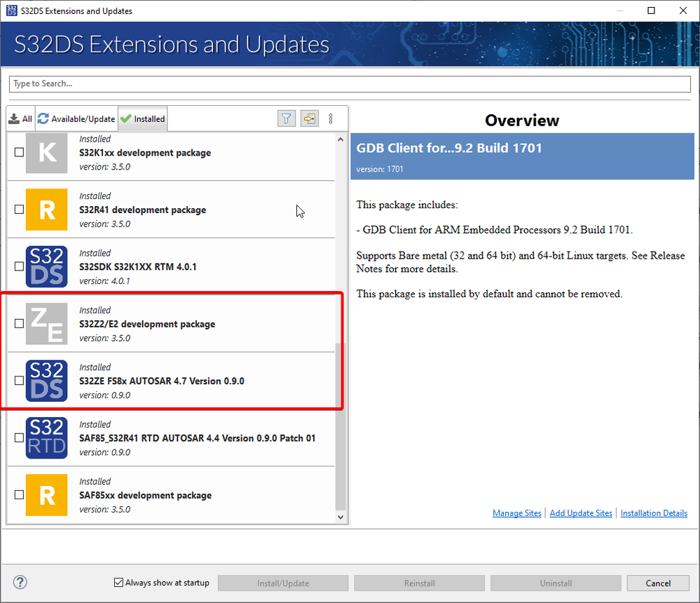Click the S32SDK S32K1XX RTM icon
Viewport: 700px width, 603px height.
(x=46, y=266)
